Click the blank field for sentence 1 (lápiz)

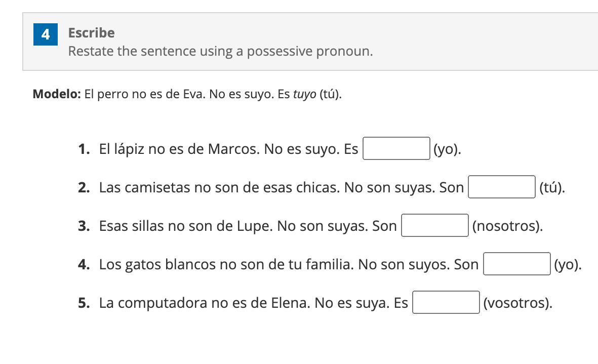coord(396,149)
